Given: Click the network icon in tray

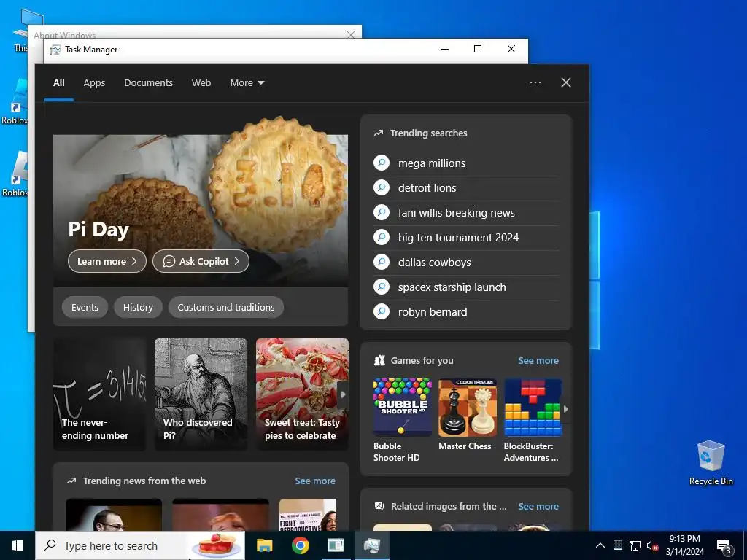Looking at the screenshot, I should coord(635,545).
